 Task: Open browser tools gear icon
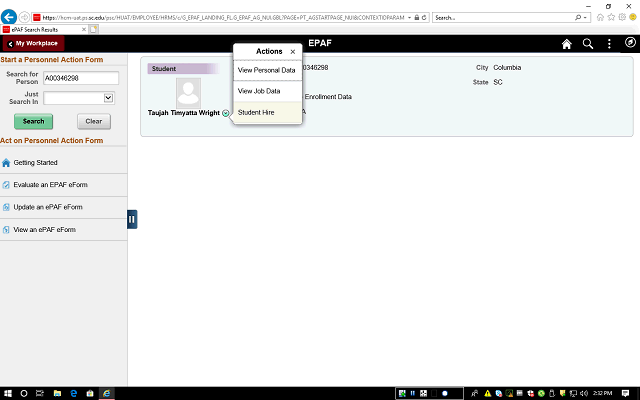[622, 17]
